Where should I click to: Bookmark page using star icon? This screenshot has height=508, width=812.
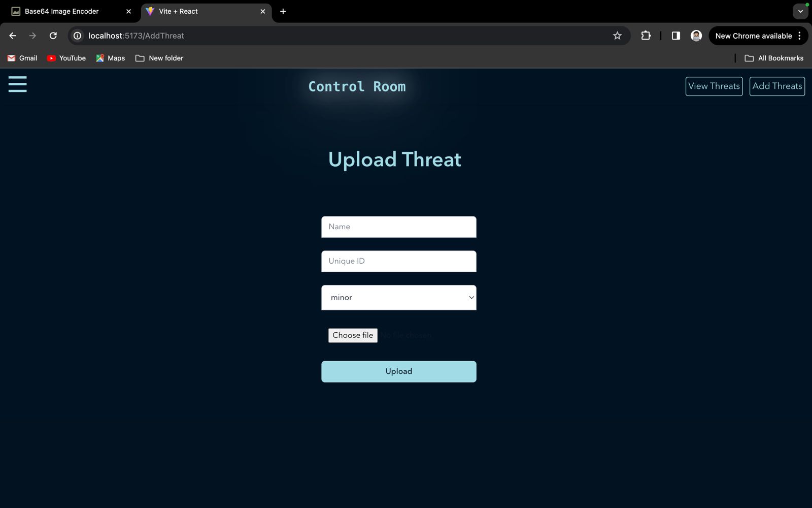tap(617, 36)
